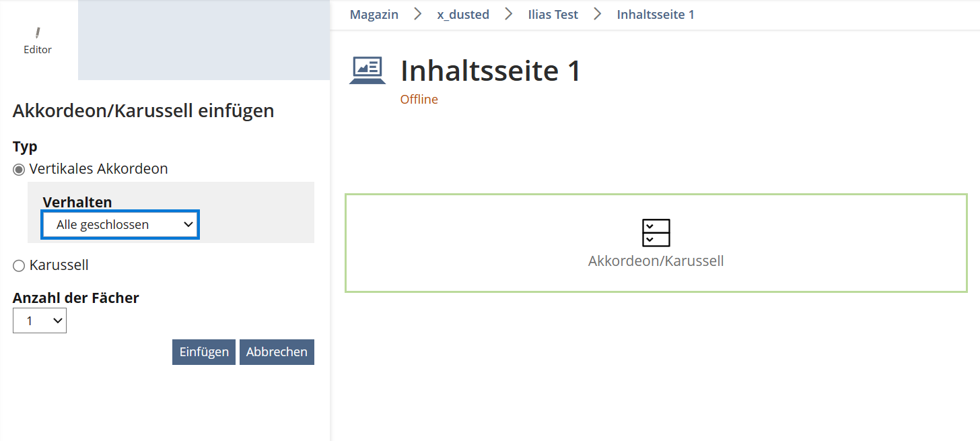
Task: Select the Karussell radio button
Action: click(x=19, y=266)
